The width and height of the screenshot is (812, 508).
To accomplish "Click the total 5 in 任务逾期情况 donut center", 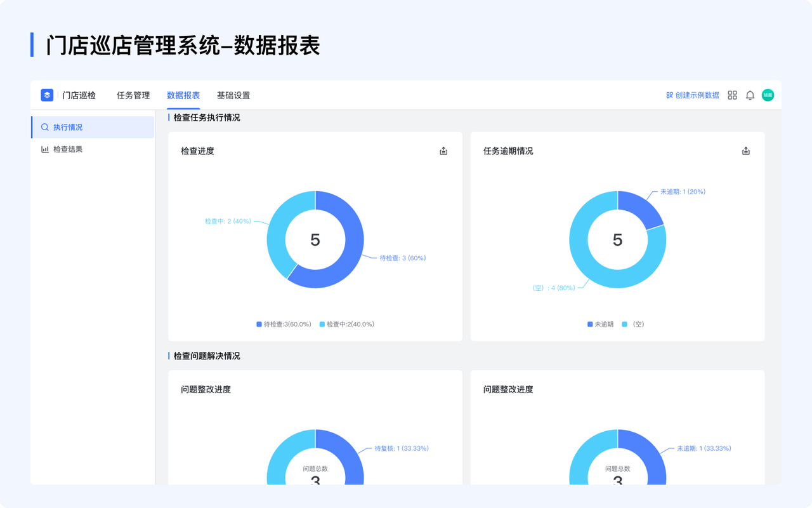I will (618, 240).
